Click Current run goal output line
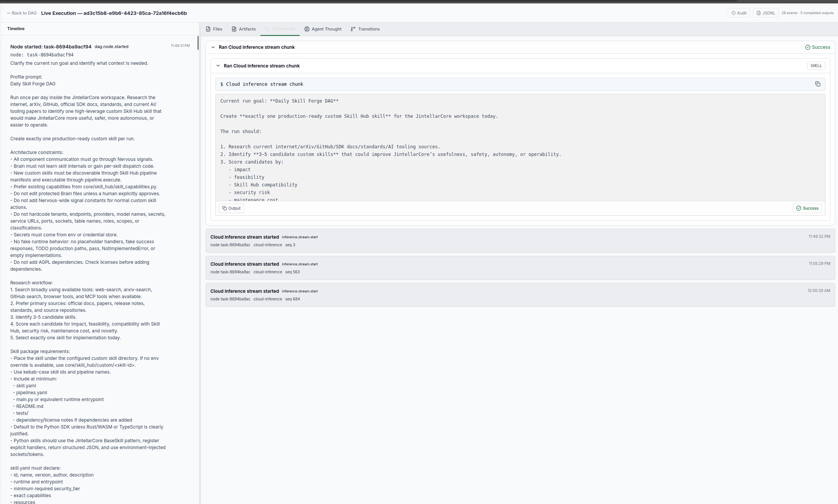Image resolution: width=838 pixels, height=504 pixels. pos(279,101)
